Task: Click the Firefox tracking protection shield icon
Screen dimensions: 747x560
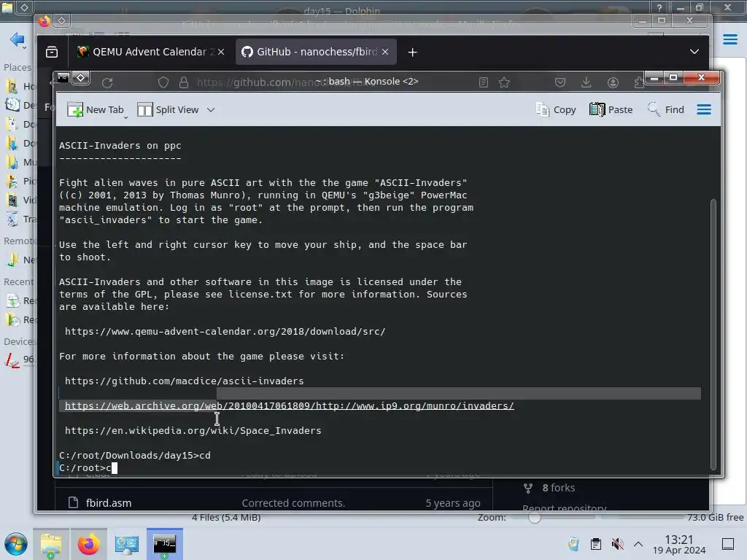Action: (x=163, y=83)
